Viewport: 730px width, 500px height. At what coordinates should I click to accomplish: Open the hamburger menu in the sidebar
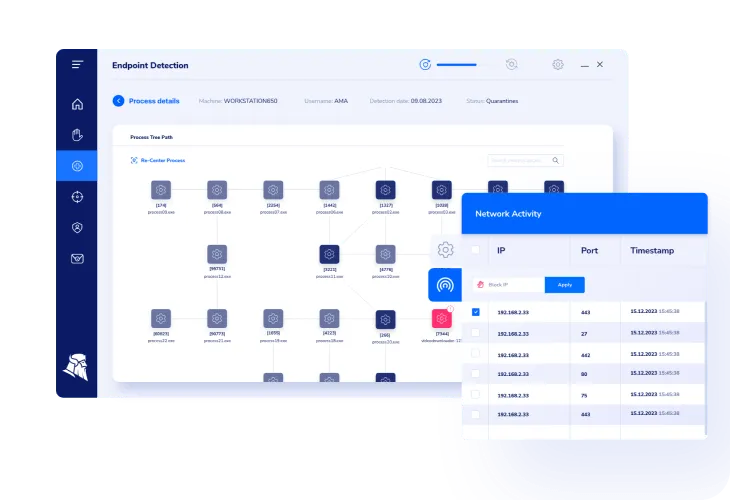(77, 64)
